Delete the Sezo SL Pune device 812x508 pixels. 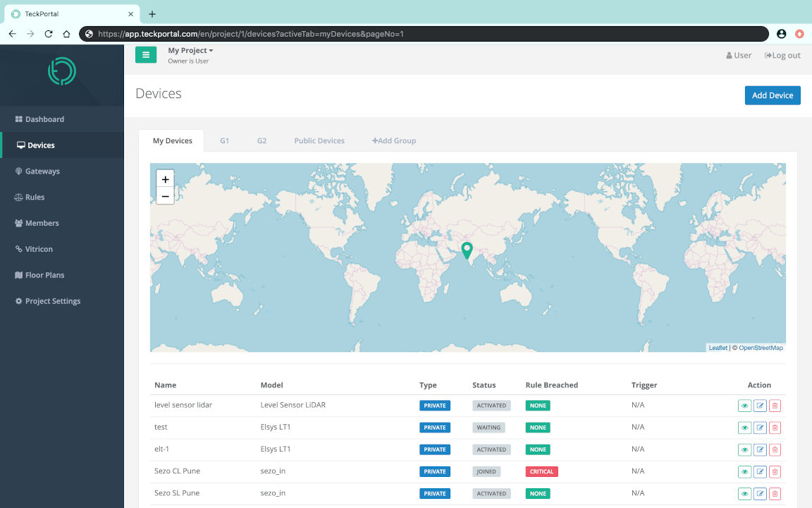(x=775, y=494)
